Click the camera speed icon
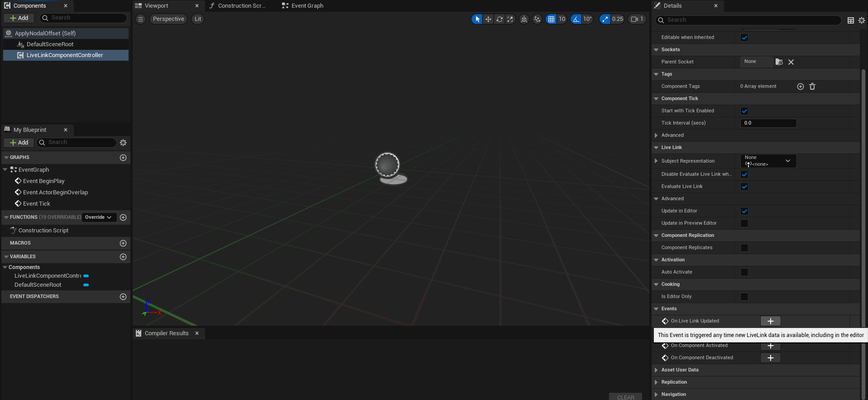 pyautogui.click(x=635, y=19)
